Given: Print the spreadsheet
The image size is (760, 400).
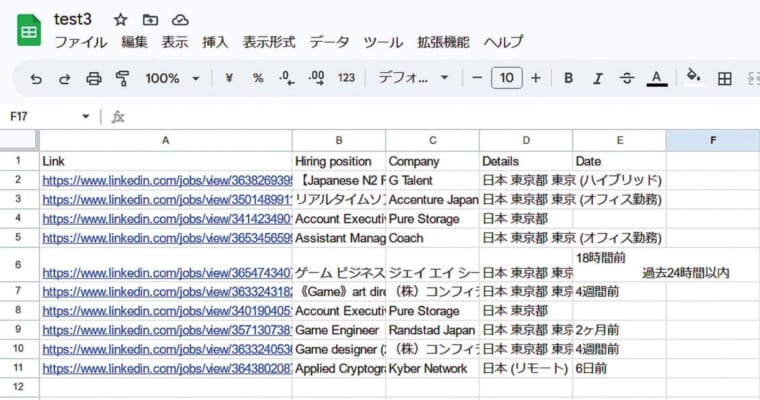Looking at the screenshot, I should tap(94, 79).
